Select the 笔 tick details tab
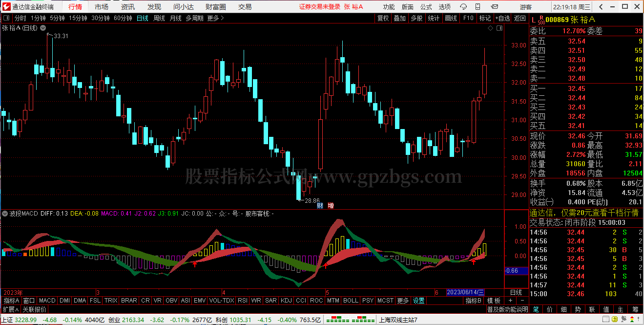This screenshot has width=644, height=325. (x=536, y=309)
